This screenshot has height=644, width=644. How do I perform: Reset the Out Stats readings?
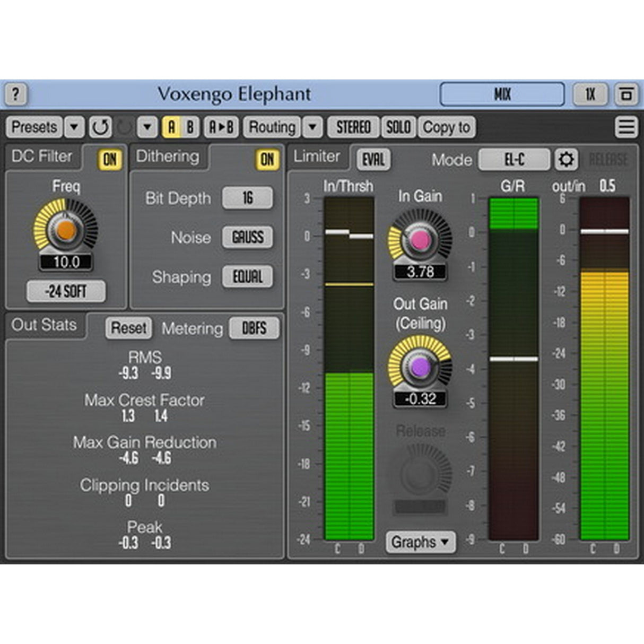click(x=127, y=328)
